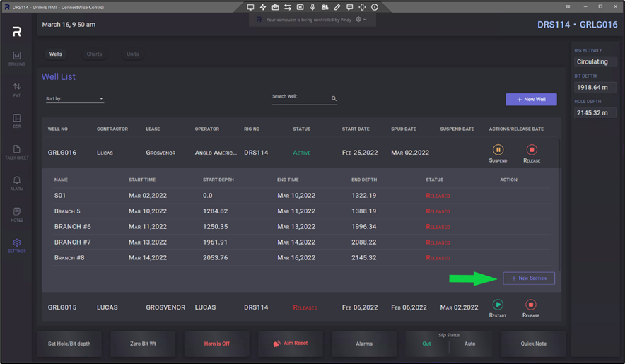Expand the Rig Activity Circulating selector
This screenshot has width=625, height=364.
594,61
